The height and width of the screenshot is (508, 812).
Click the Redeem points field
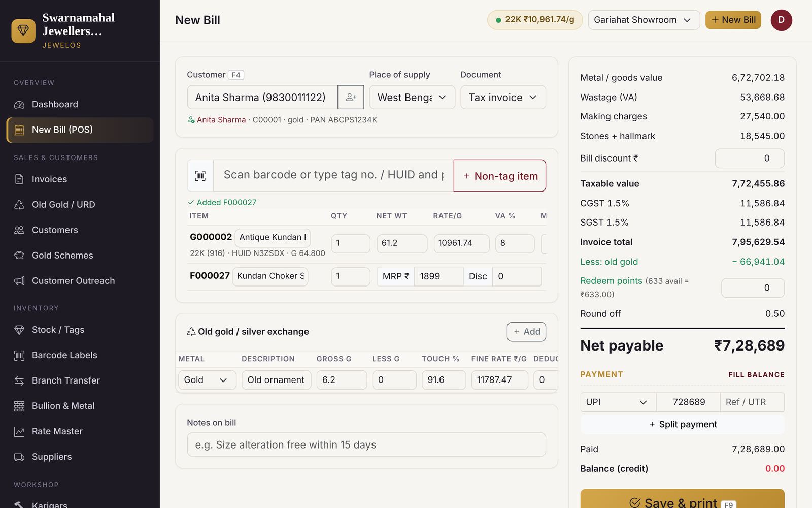tap(753, 288)
